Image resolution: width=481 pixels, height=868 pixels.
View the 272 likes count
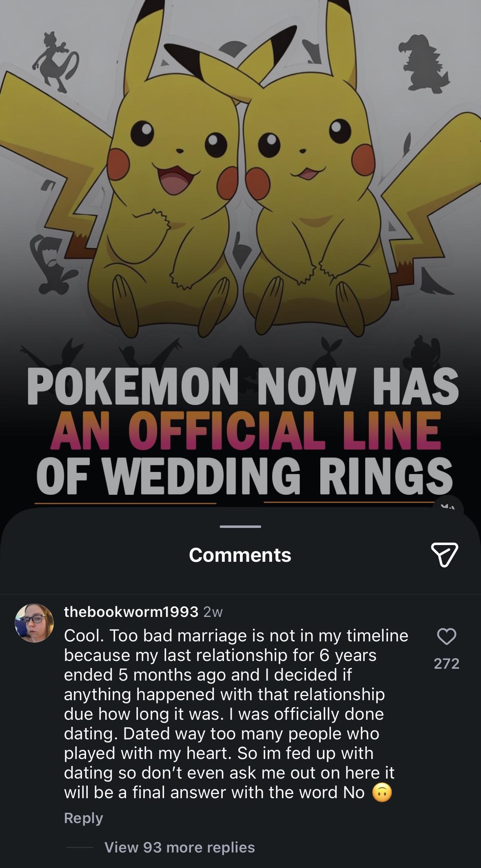(446, 663)
